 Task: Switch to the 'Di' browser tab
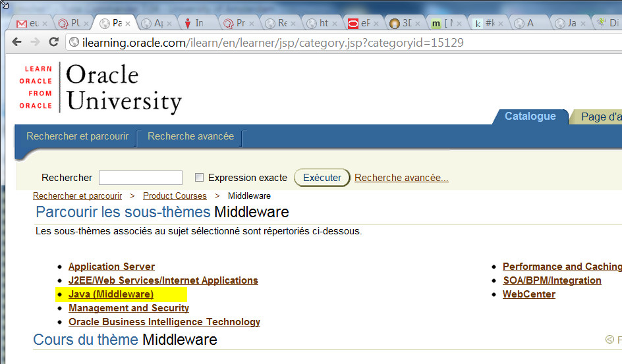pos(609,24)
